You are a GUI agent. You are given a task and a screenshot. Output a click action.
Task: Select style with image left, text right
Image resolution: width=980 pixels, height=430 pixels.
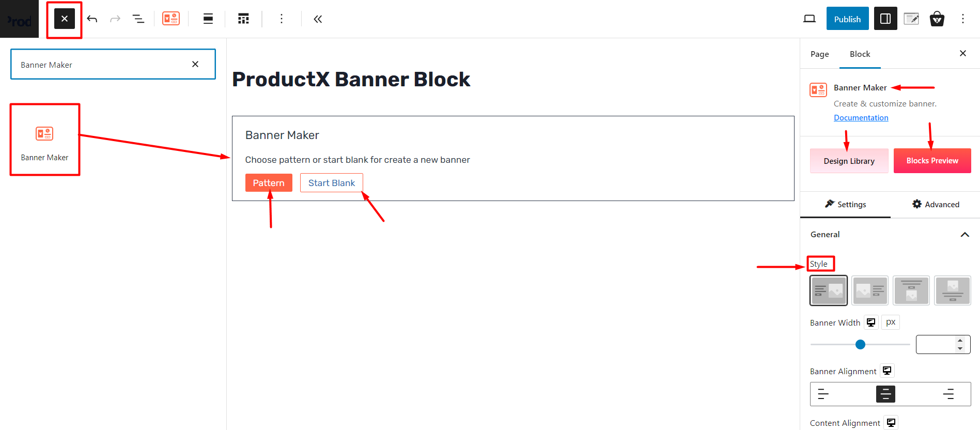coord(870,290)
